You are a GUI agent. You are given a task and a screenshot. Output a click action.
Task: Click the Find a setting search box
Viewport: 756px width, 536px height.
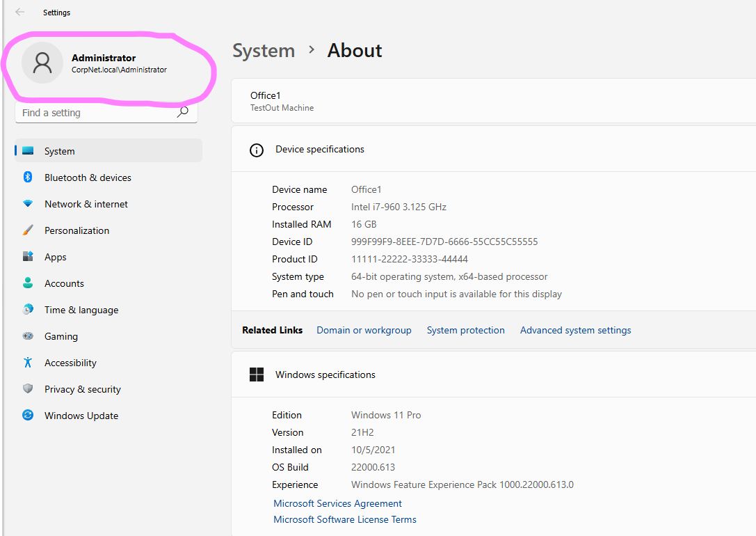point(106,112)
